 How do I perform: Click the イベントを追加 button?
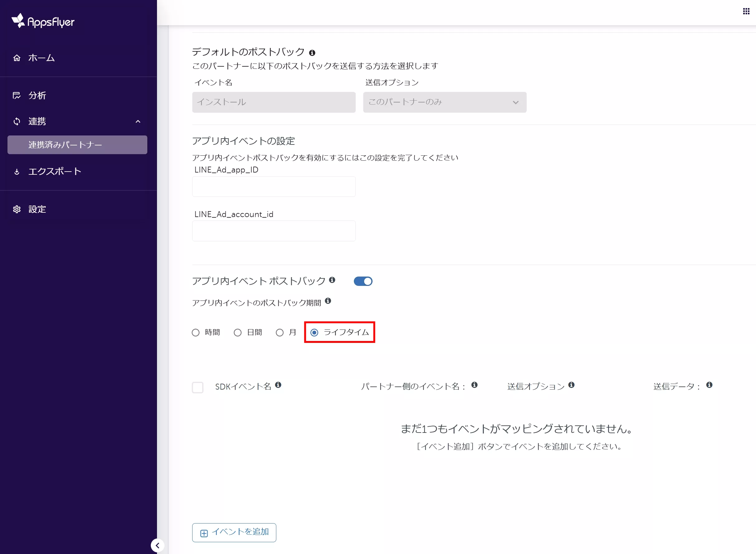(x=234, y=533)
